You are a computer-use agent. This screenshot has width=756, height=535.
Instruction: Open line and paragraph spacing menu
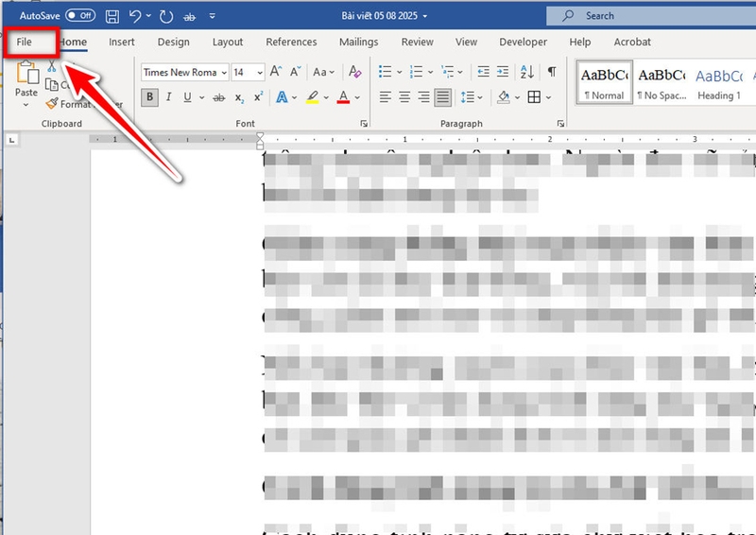click(x=472, y=97)
